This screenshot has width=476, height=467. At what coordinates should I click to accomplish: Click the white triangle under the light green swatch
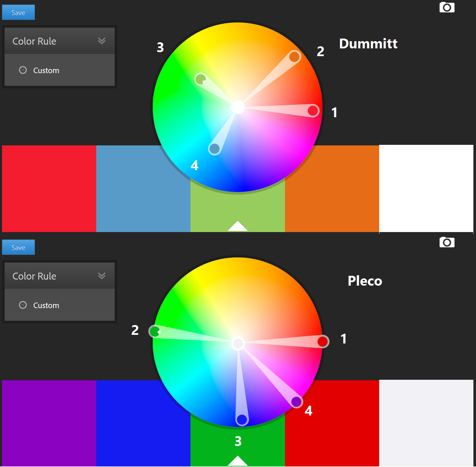237,226
